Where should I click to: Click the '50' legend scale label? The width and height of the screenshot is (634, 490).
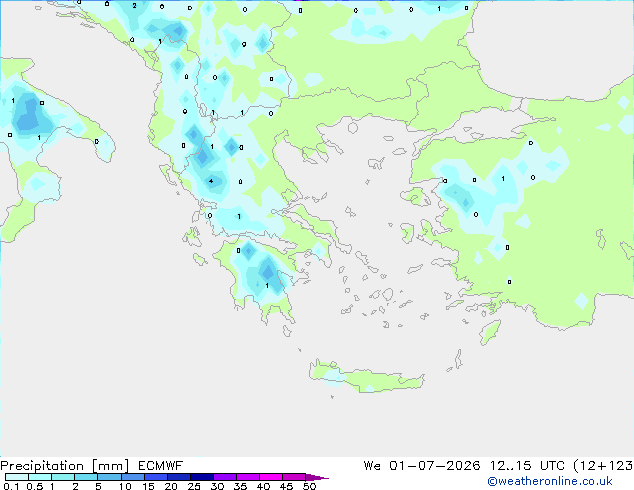[x=310, y=486]
